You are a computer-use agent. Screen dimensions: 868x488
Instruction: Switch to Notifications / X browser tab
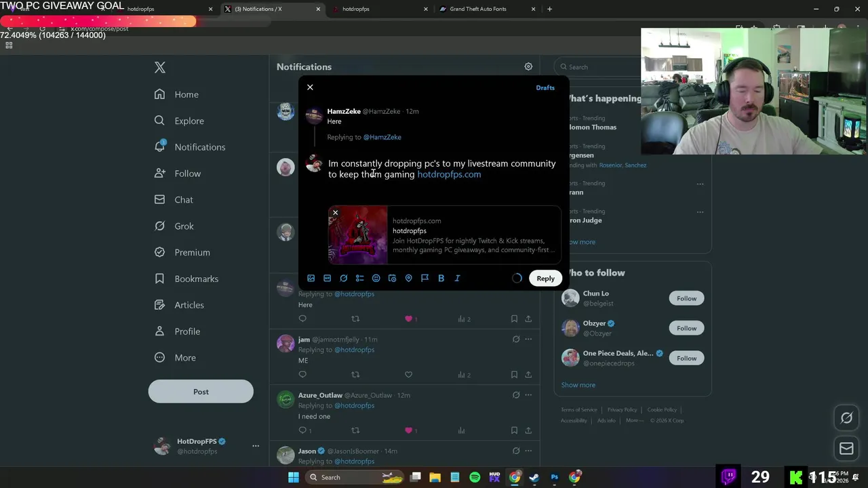click(x=258, y=9)
